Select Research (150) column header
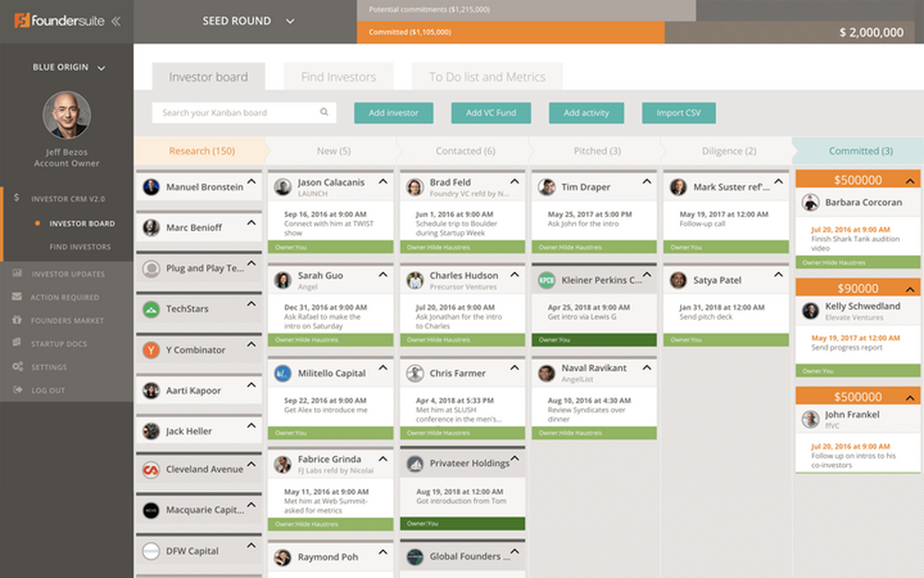This screenshot has height=578, width=924. coord(201,151)
